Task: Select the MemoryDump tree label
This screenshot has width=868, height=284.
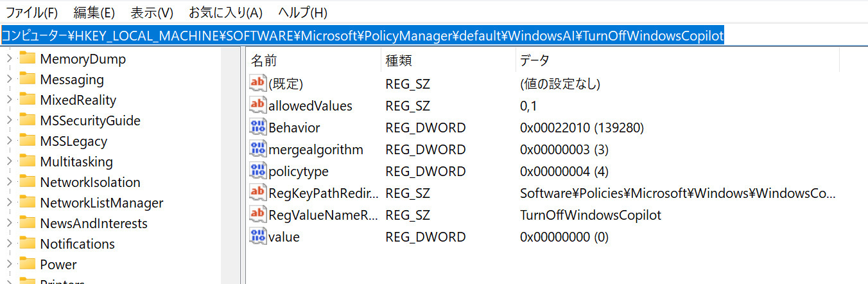Action: 83,59
